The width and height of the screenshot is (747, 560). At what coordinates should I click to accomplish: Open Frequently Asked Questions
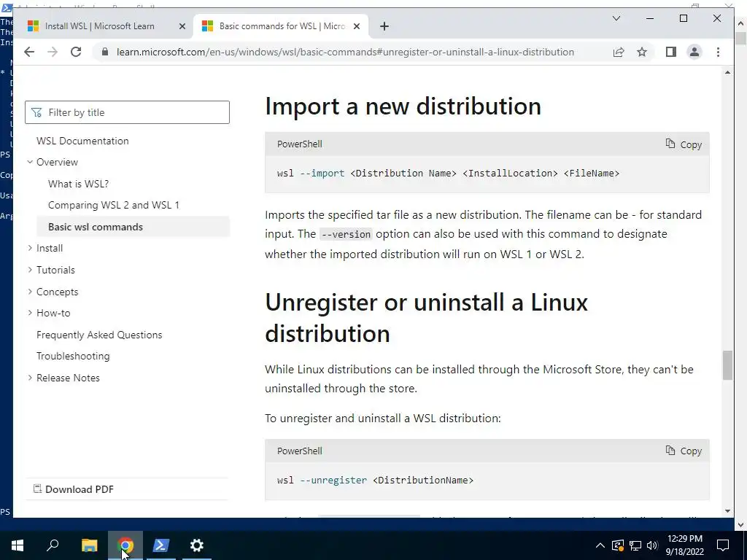coord(99,335)
